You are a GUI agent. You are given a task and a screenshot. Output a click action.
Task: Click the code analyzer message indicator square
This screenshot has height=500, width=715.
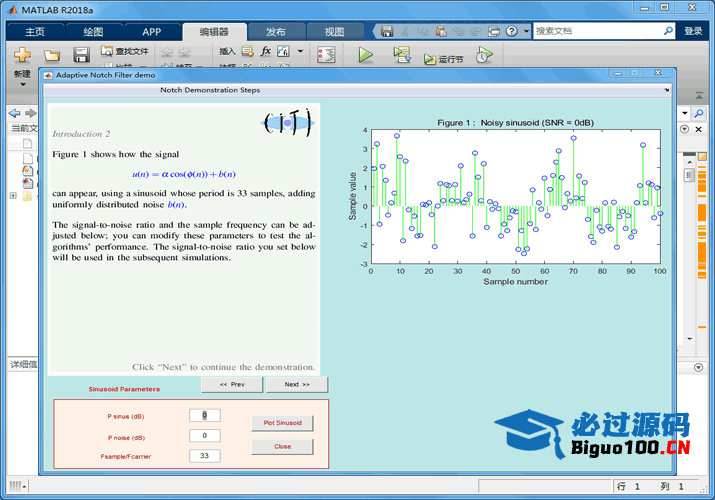tap(702, 156)
